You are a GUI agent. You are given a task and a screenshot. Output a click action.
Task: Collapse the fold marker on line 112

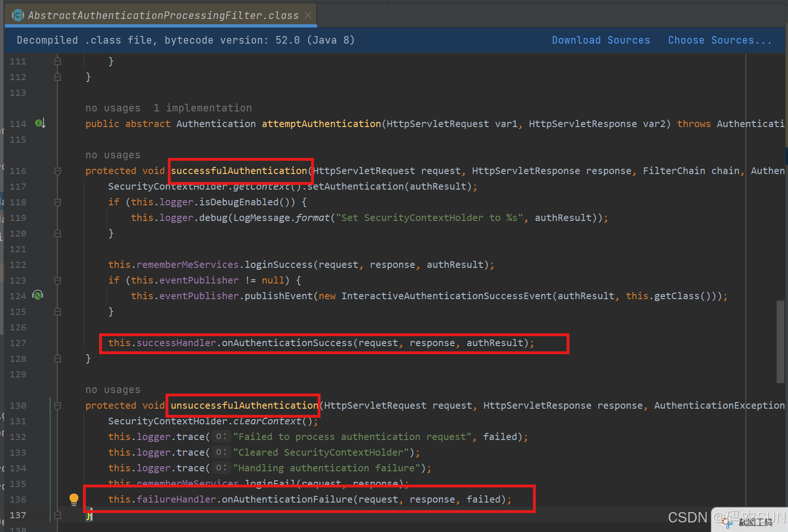[57, 77]
